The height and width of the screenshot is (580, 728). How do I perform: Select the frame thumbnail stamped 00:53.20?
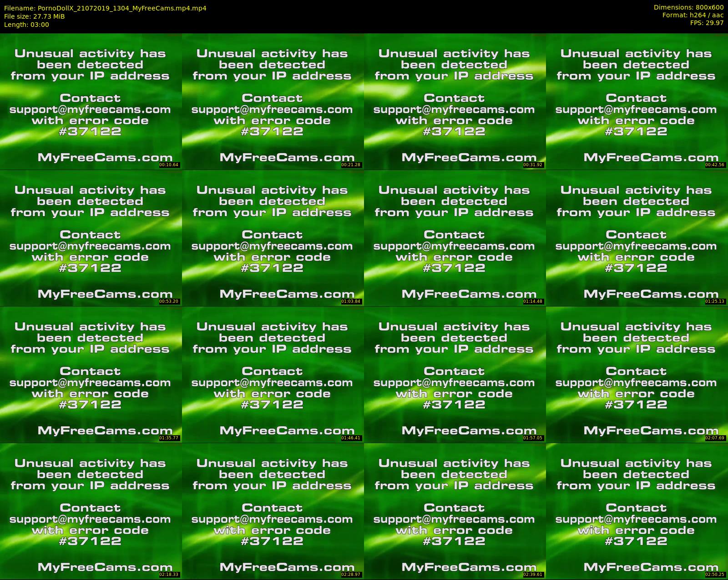point(91,238)
